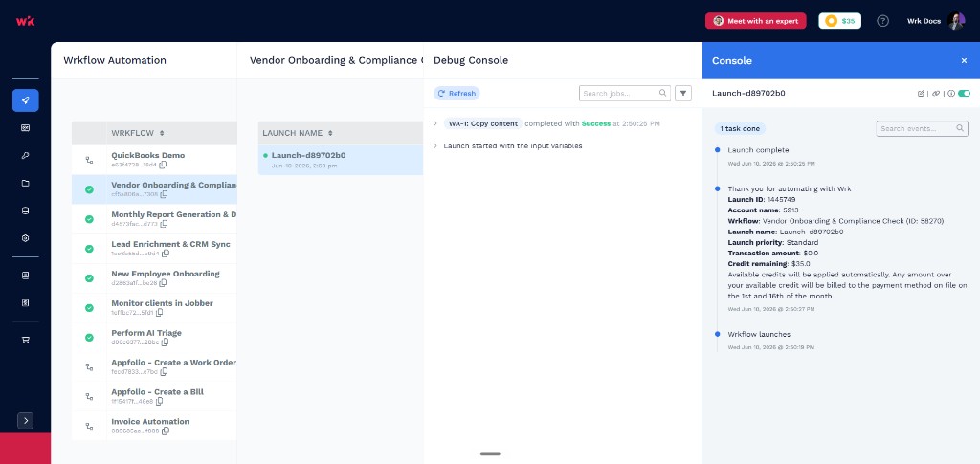
Task: Click the info icon in Console header
Action: pos(950,94)
